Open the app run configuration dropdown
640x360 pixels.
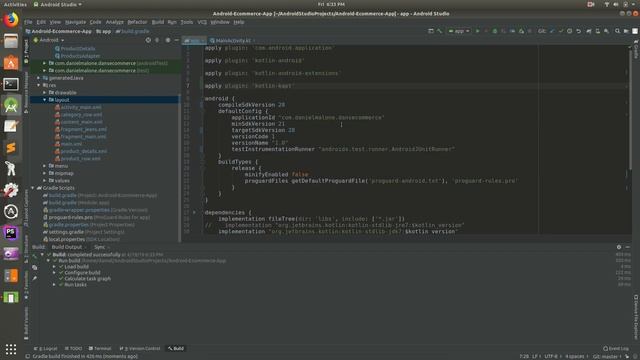coord(459,31)
